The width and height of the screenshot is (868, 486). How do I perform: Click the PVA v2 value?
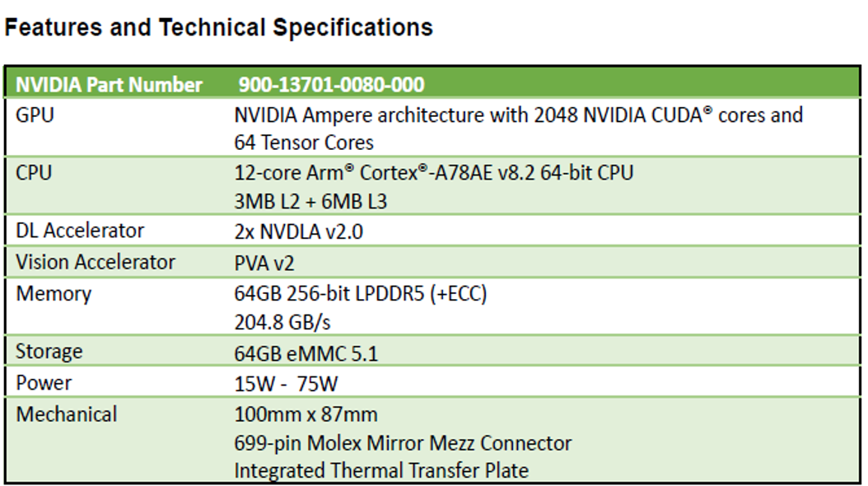tap(264, 264)
